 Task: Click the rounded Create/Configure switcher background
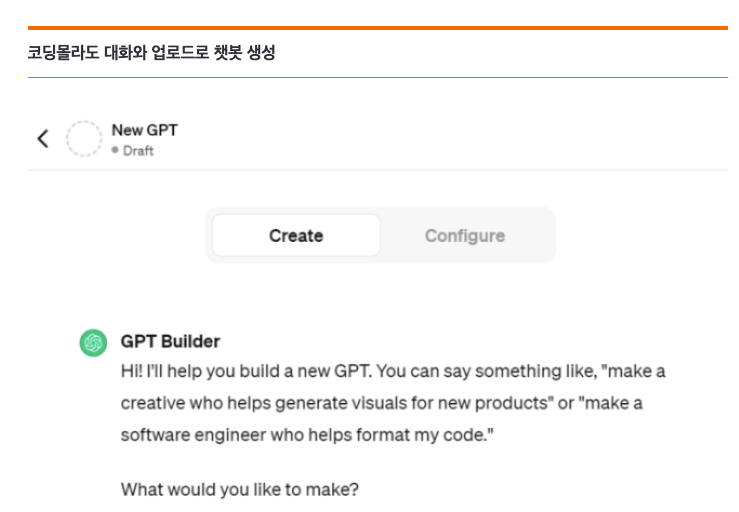pos(380,235)
